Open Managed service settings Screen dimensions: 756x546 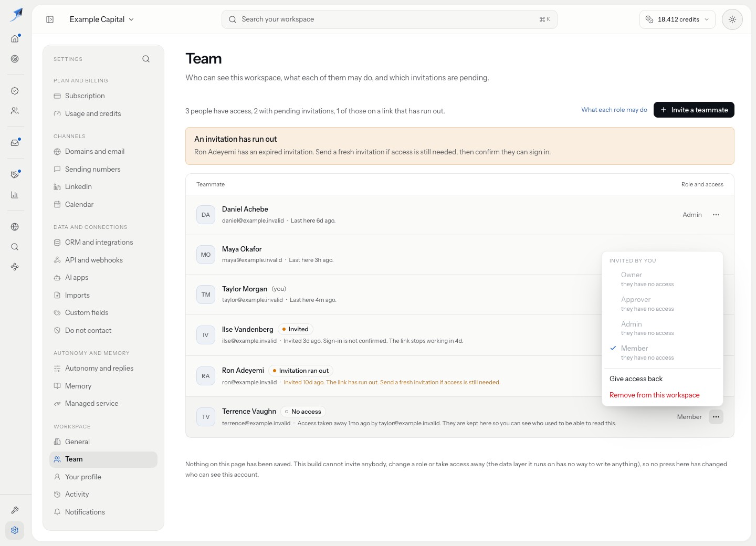tap(103, 403)
